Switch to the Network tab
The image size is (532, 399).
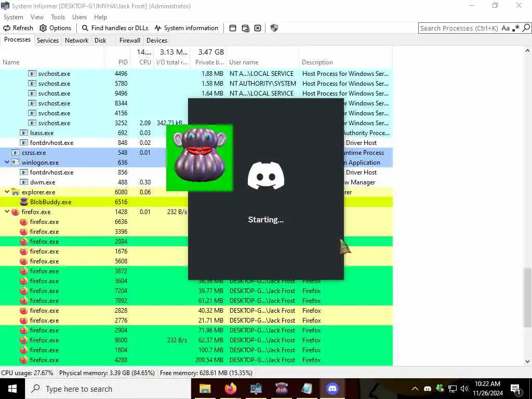coord(77,41)
